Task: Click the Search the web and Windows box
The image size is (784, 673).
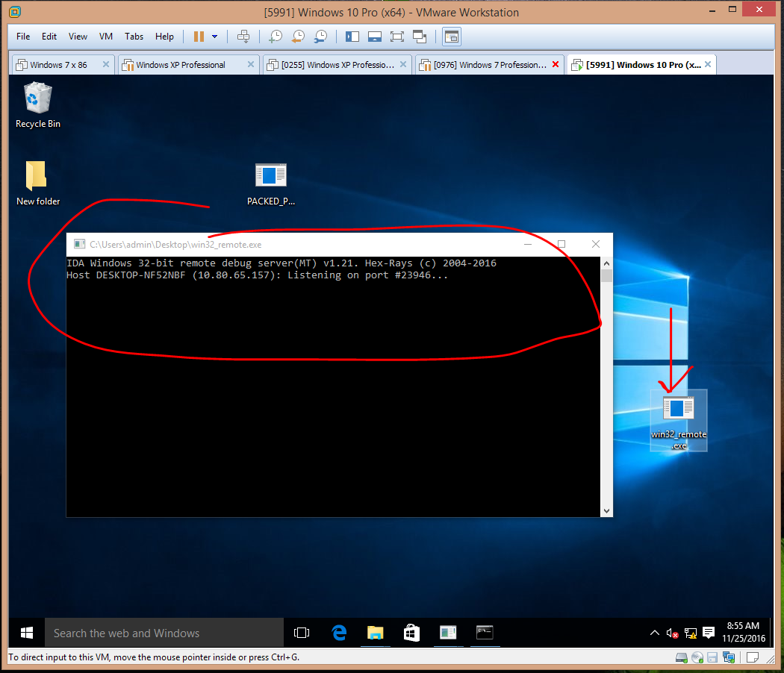Action: click(164, 633)
